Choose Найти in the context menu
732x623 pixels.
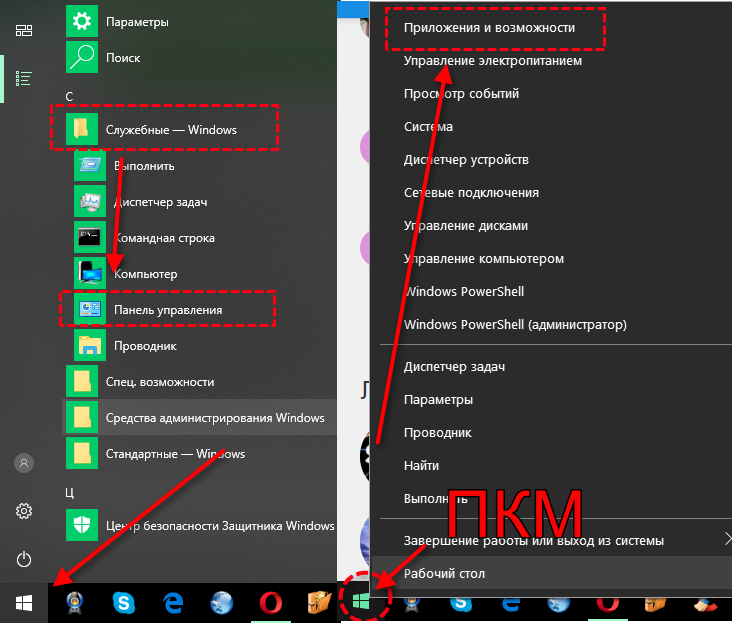[421, 465]
